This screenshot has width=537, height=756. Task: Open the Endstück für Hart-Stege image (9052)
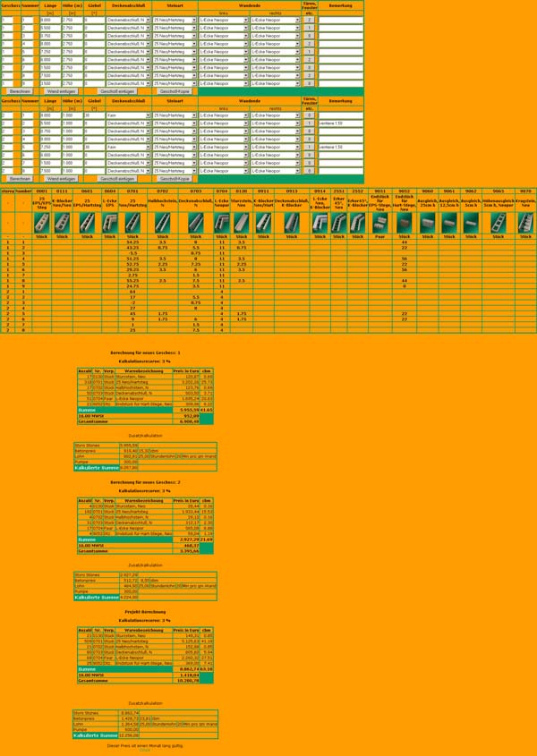point(405,223)
